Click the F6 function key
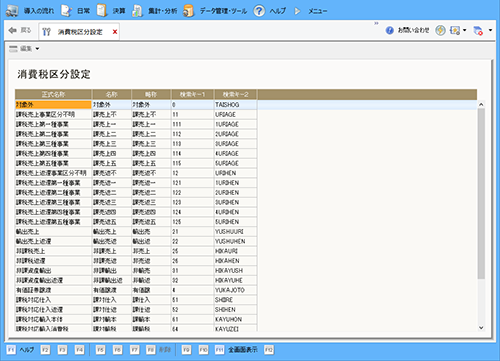 point(117,350)
